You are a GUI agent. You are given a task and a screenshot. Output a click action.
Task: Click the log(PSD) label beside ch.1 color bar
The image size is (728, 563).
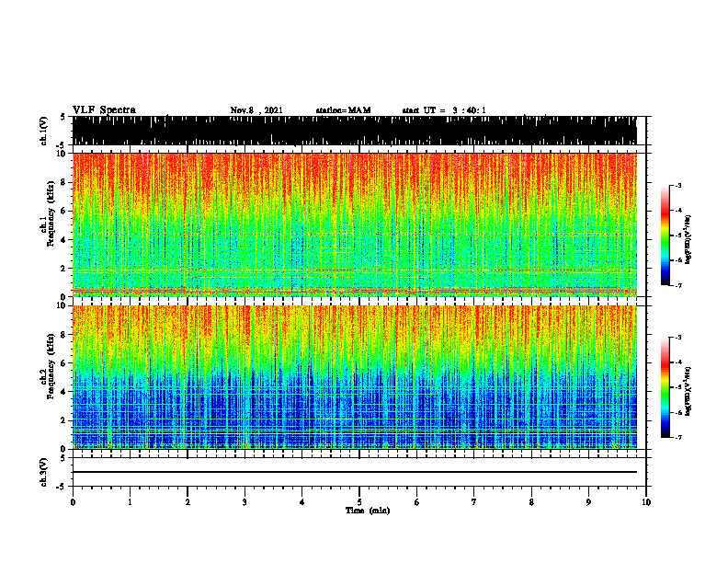point(688,240)
